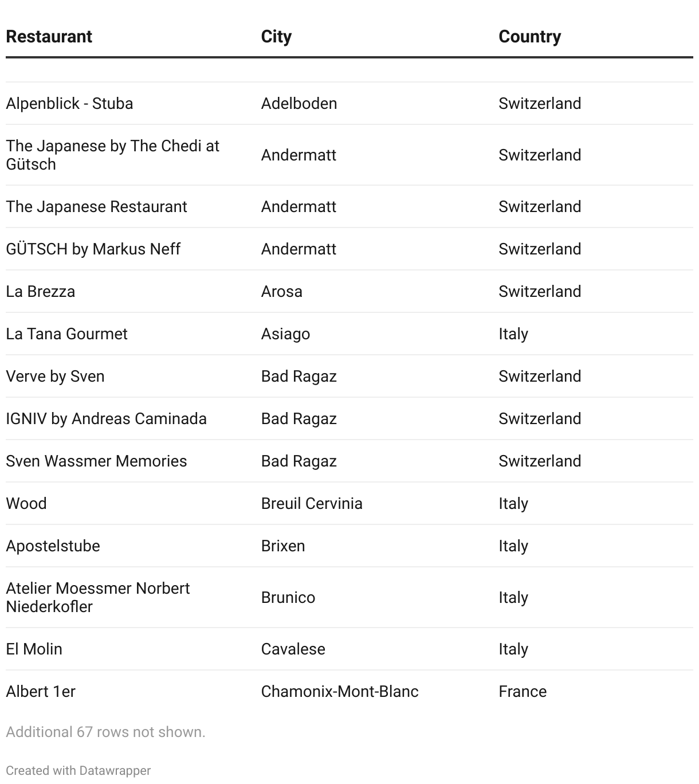Click The Japanese Restaurant entry
699x784 pixels.
pos(96,207)
